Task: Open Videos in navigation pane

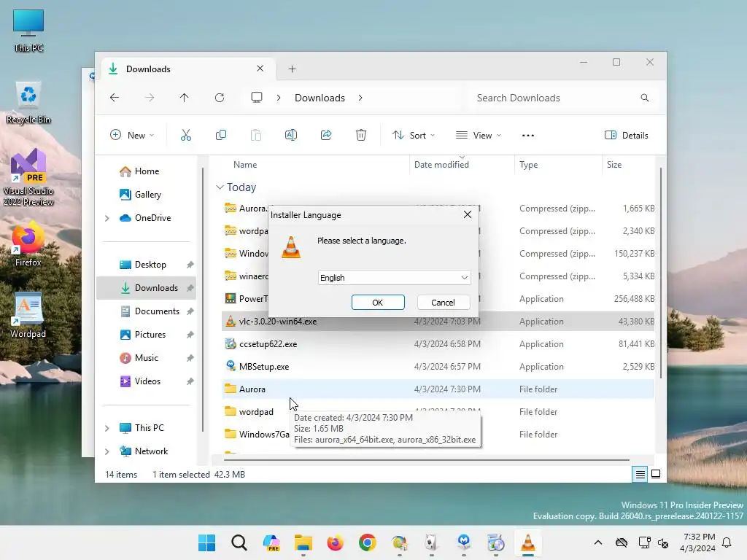Action: coord(149,381)
